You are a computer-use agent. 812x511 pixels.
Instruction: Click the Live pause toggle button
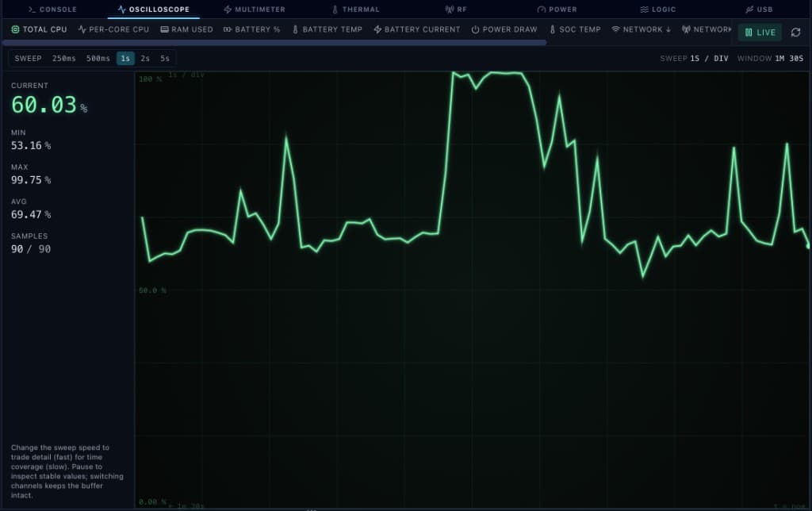(760, 32)
